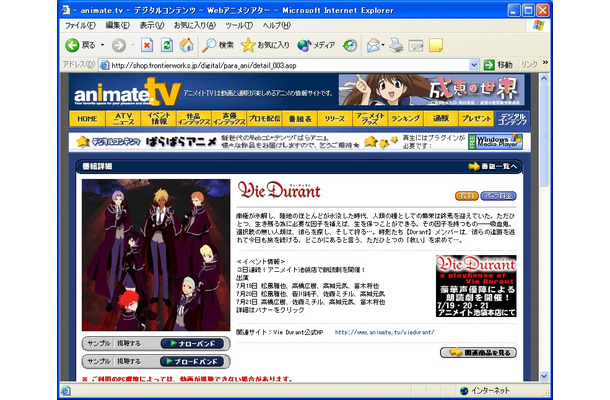
Task: Print the page with the printer icon
Action: [396, 46]
